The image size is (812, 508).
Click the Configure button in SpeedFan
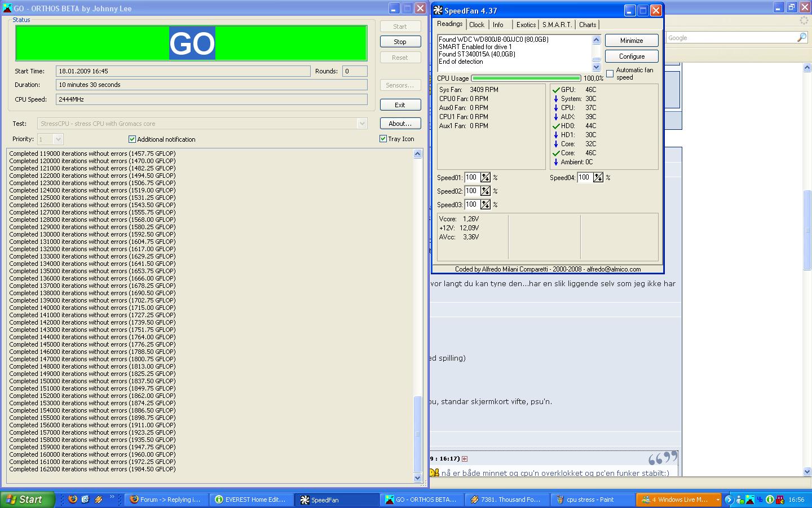click(x=632, y=56)
